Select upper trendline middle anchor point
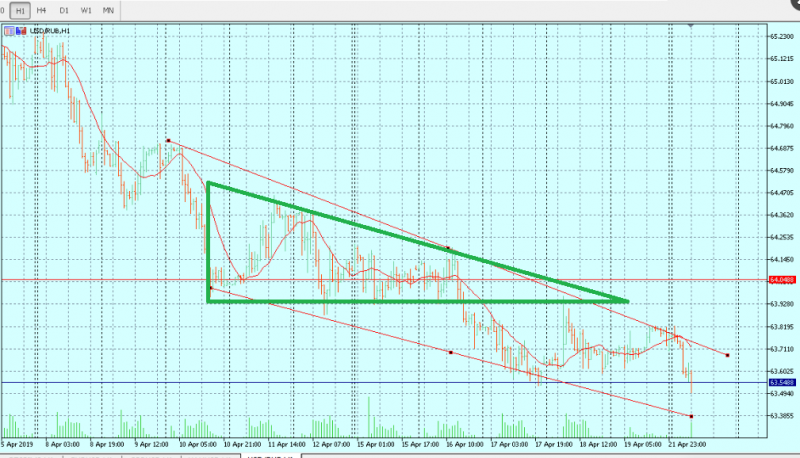The height and width of the screenshot is (458, 800). pos(448,248)
